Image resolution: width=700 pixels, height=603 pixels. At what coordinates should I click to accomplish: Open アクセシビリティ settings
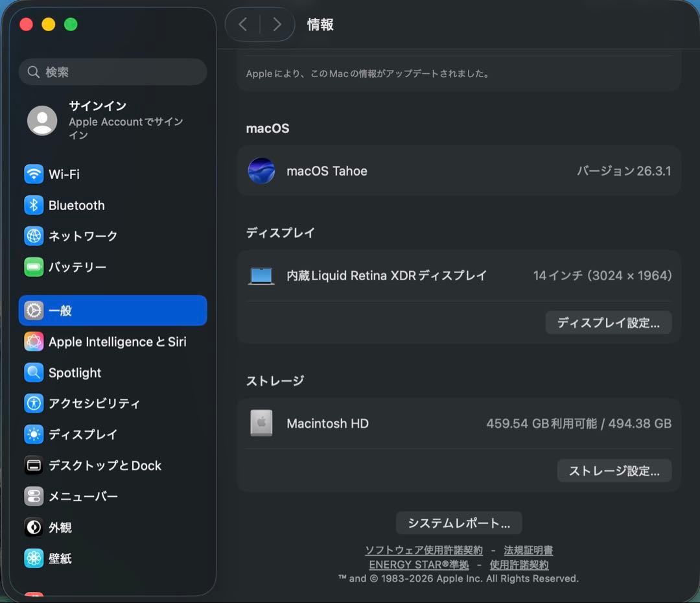tap(33, 403)
